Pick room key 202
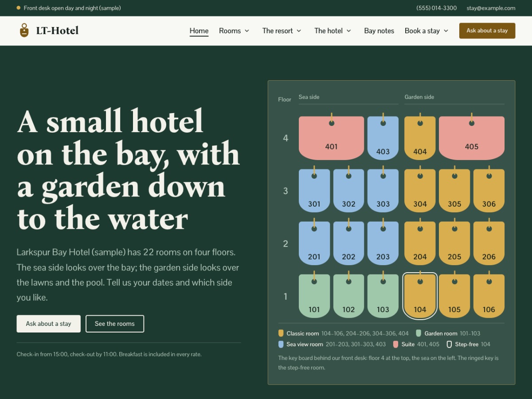Image resolution: width=532 pixels, height=399 pixels. pyautogui.click(x=348, y=243)
